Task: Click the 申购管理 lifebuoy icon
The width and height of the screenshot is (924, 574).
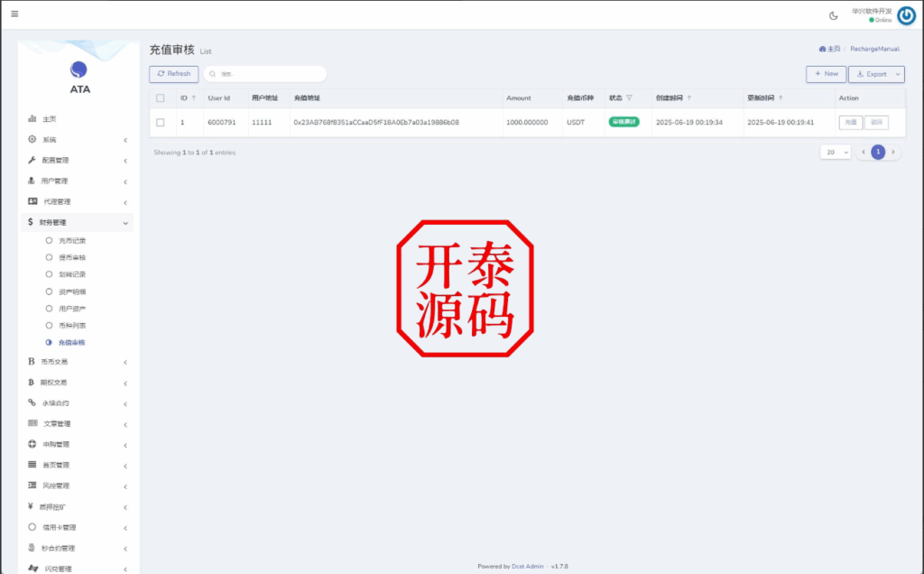Action: 32,444
